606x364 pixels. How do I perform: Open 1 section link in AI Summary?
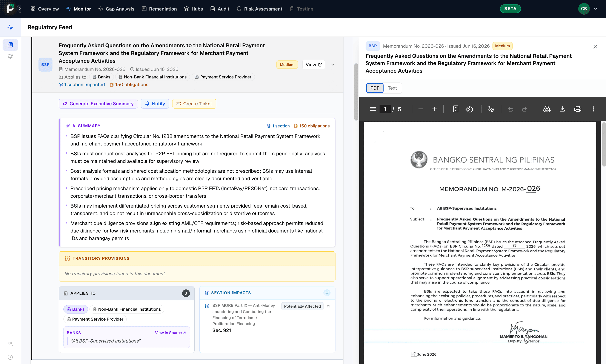(x=278, y=126)
